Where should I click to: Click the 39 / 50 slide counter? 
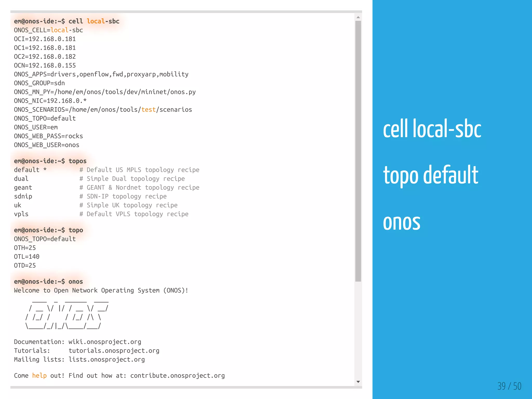[509, 386]
